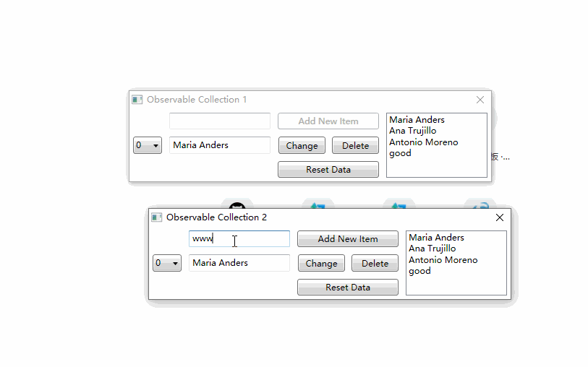Focus the 'www' text field in Collection 2

(239, 239)
